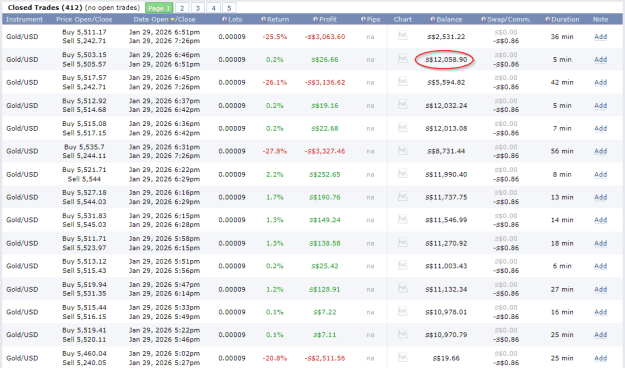625x368 pixels.
Task: Open chart icon for S$11,132.34 balance row
Action: [x=403, y=288]
